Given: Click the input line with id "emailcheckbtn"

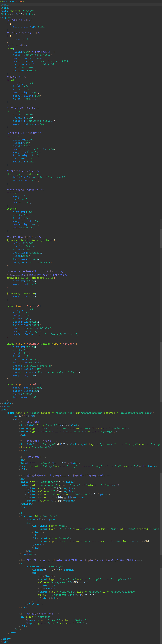Looking at the screenshot, I should pos(68,432).
